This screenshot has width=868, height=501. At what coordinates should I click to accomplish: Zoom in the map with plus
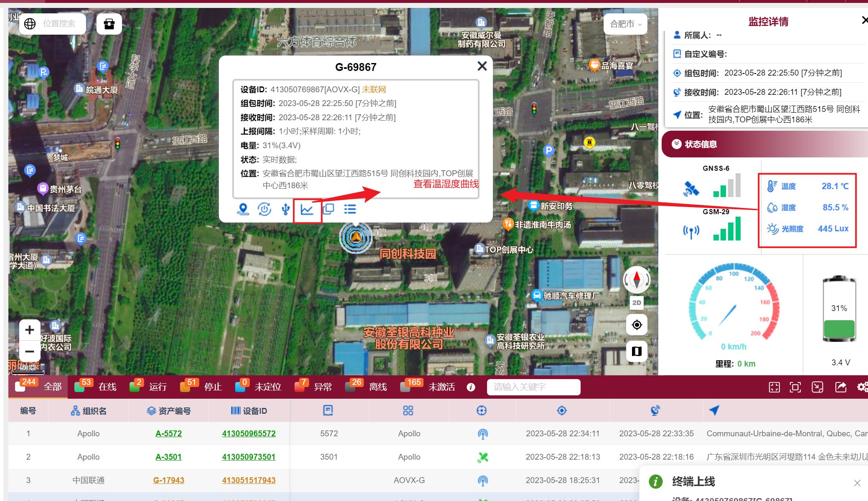[x=30, y=330]
